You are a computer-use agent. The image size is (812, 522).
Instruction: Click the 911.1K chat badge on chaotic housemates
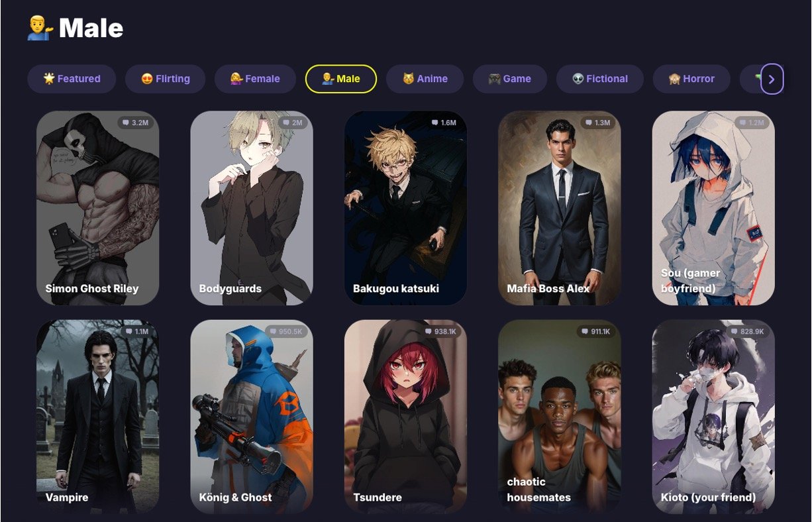tap(594, 331)
